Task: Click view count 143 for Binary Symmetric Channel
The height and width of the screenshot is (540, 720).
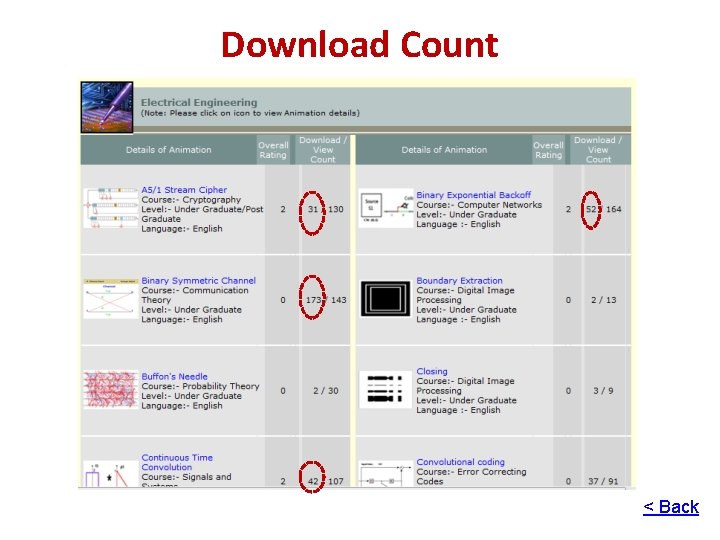Action: [x=338, y=300]
